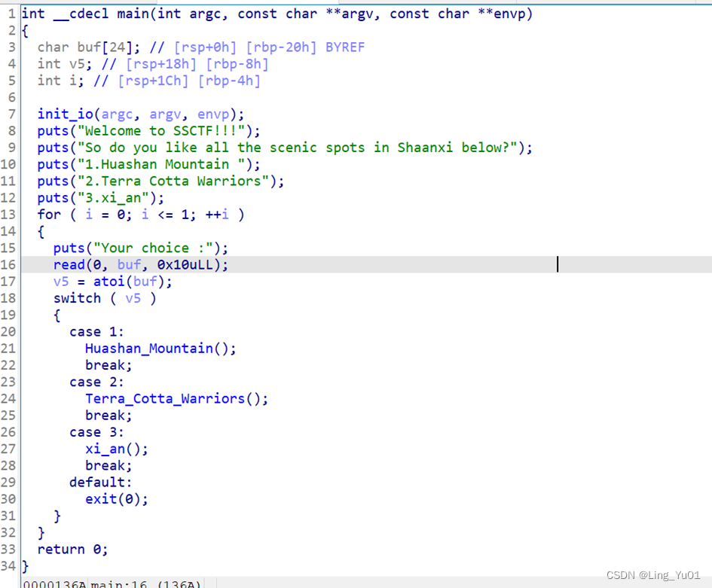Click the break statement on line 28
The image size is (712, 588).
pos(108,466)
